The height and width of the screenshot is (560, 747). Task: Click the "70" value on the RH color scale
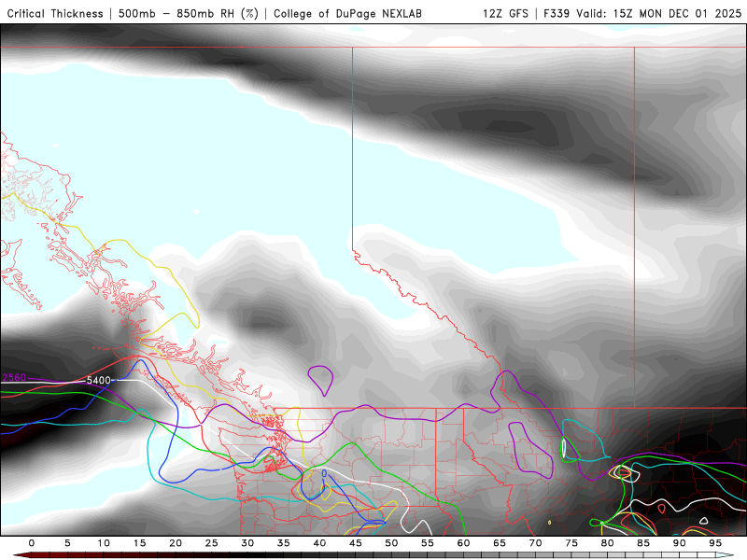[535, 543]
